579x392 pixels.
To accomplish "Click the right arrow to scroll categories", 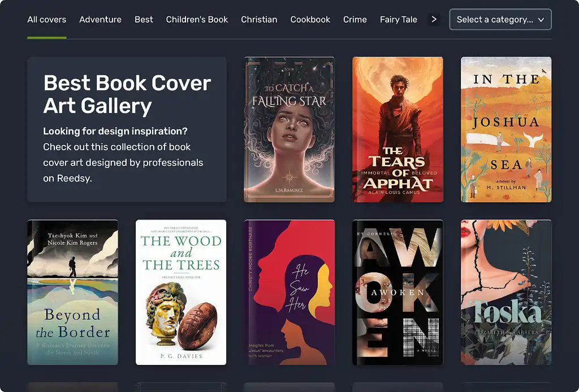I will point(434,19).
